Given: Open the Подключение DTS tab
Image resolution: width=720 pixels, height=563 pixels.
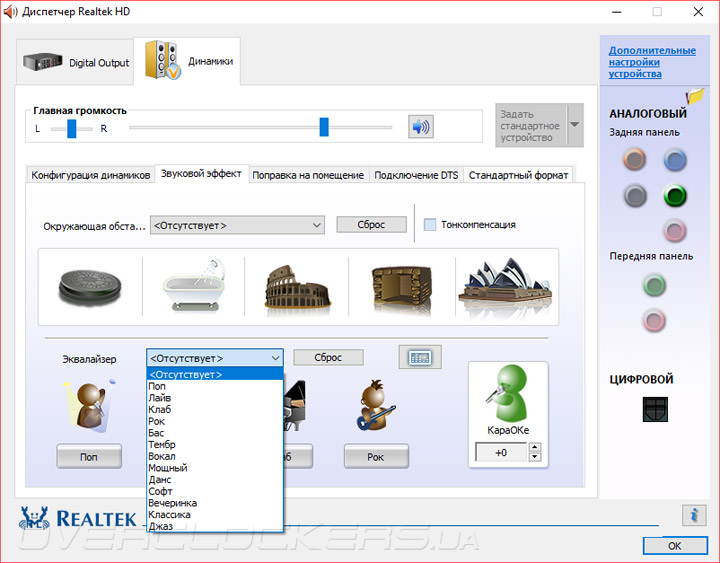Looking at the screenshot, I should (416, 175).
